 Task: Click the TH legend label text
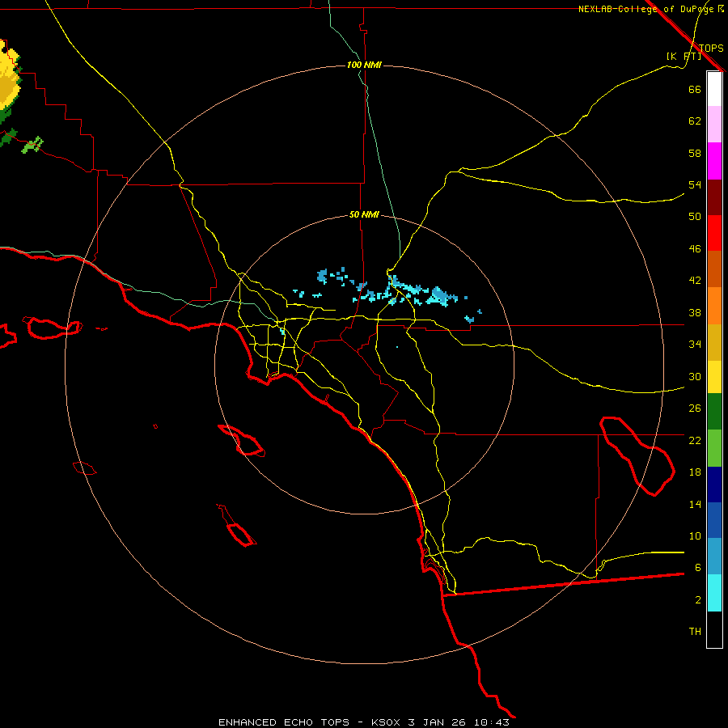point(695,631)
